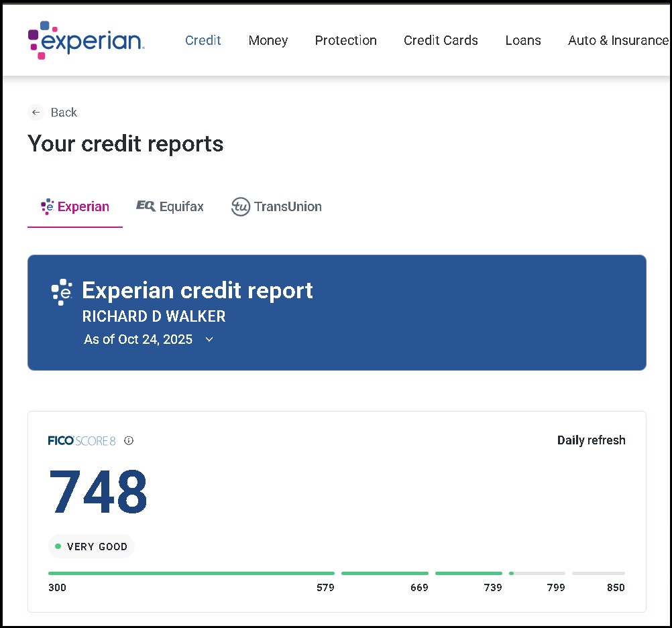Click the FICO Score 8 logo
Image resolution: width=672 pixels, height=628 pixels.
pyautogui.click(x=82, y=440)
